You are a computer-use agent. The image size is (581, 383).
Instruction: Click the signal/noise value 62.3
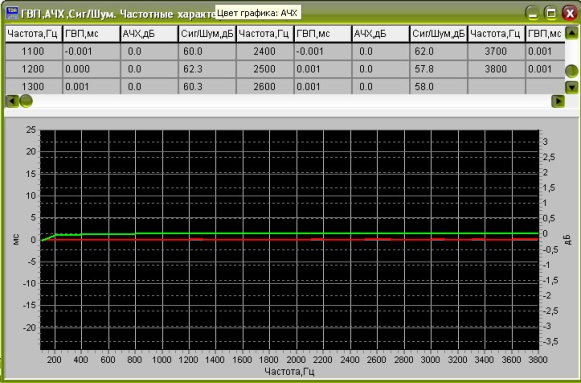207,69
